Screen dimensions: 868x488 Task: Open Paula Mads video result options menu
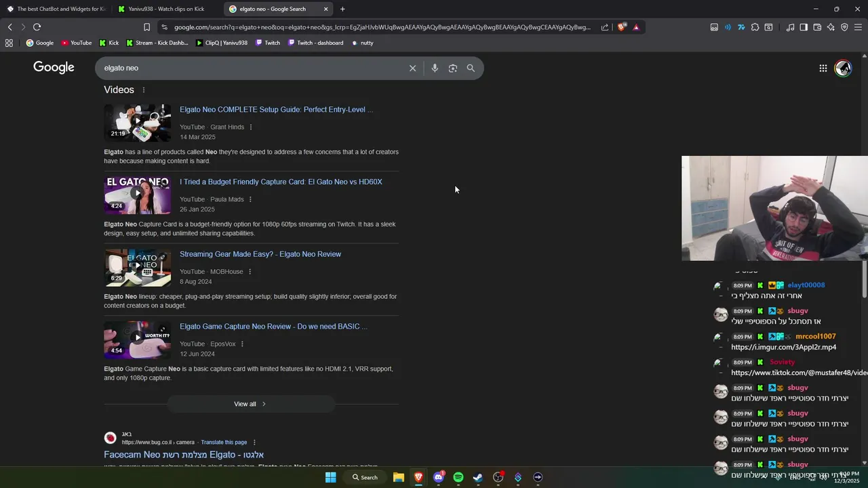click(250, 199)
